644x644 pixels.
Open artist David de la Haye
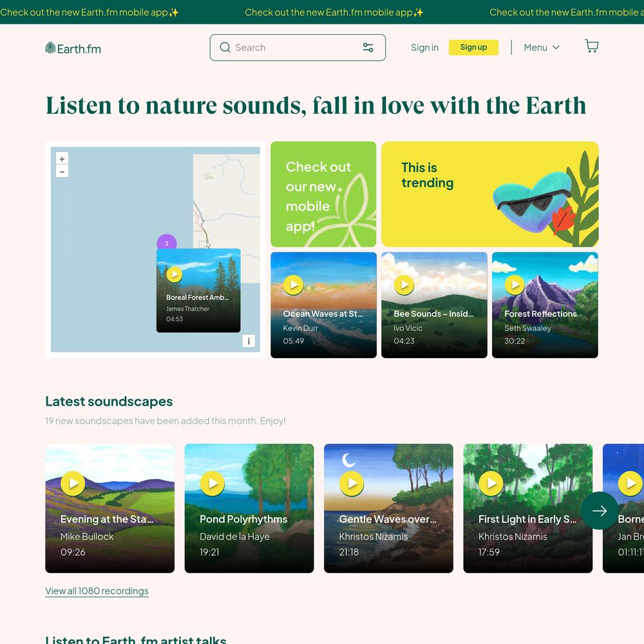coord(234,536)
